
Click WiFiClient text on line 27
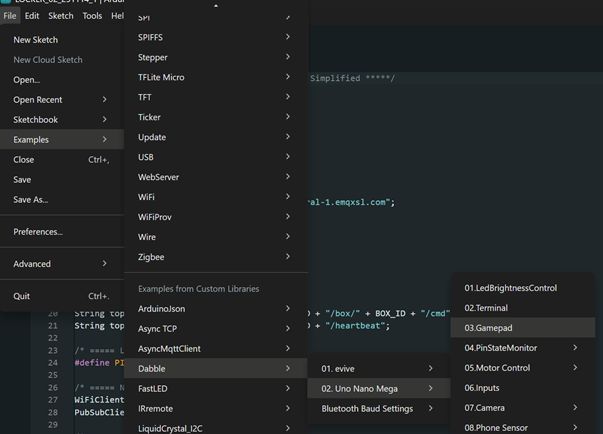[99, 399]
